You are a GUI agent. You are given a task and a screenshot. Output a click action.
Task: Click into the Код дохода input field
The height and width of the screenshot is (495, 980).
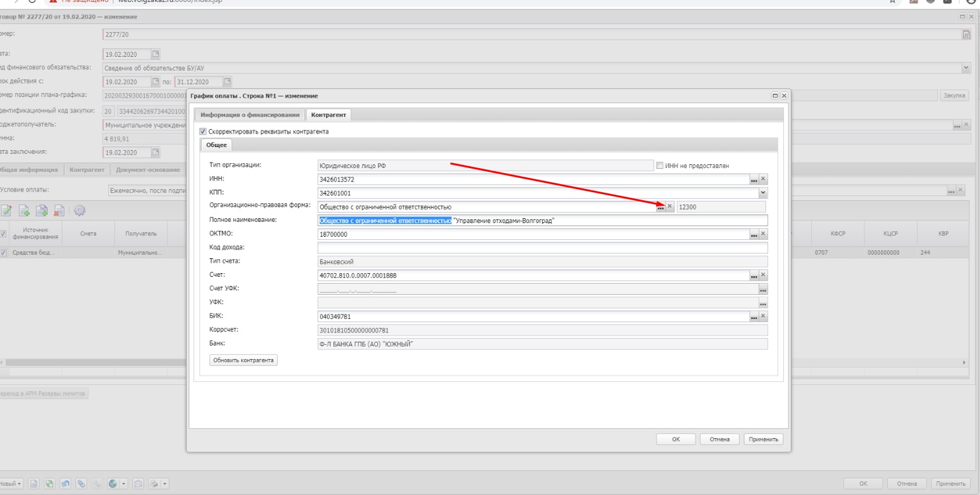pyautogui.click(x=542, y=248)
